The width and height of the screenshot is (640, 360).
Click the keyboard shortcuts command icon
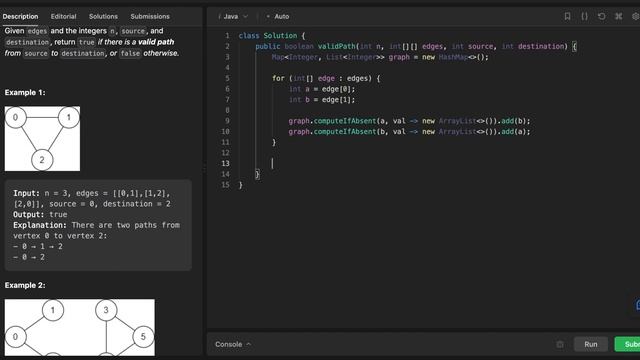pos(619,16)
